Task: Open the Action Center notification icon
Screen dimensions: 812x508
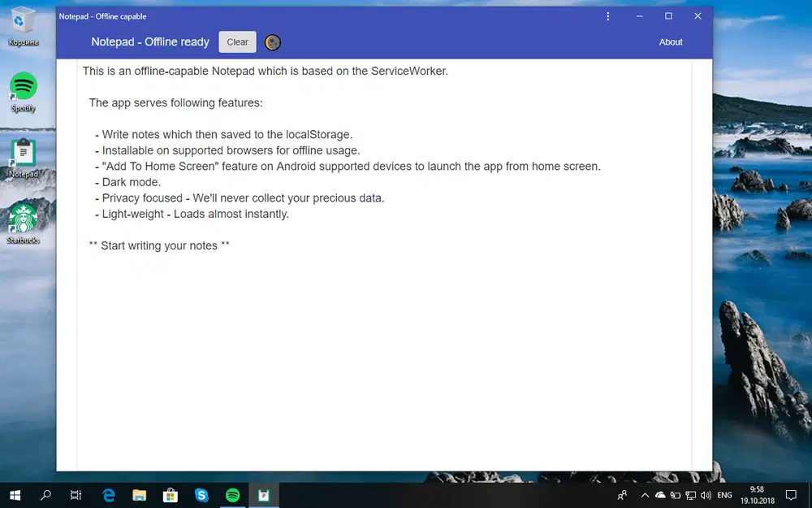Action: [x=791, y=495]
